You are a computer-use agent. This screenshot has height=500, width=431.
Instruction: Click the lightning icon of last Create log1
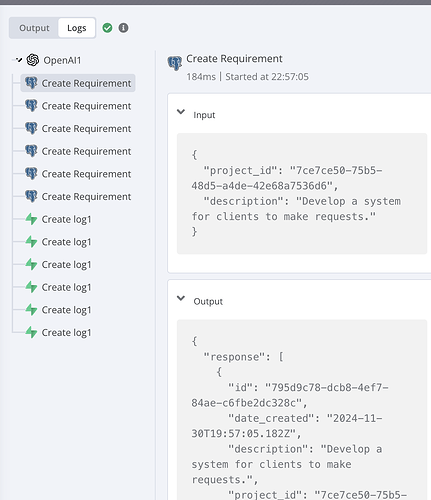[31, 332]
